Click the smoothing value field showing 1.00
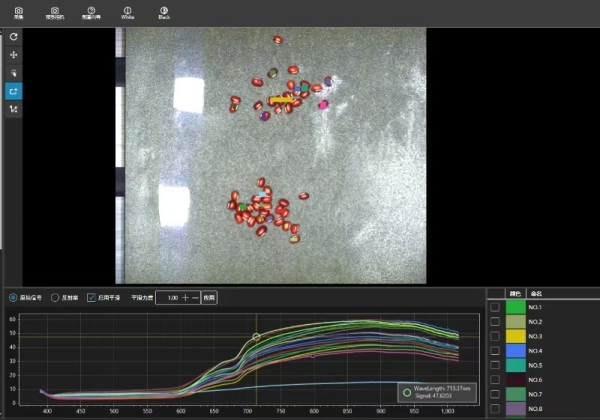The image size is (600, 420). click(169, 297)
